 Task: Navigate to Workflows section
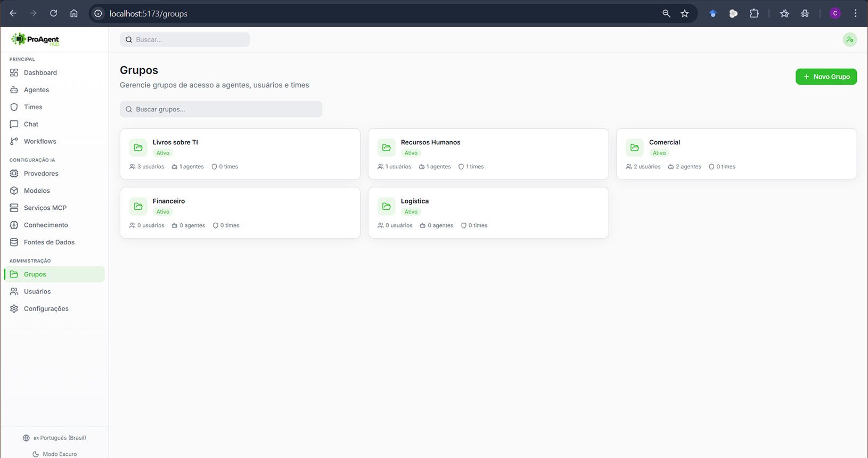40,141
